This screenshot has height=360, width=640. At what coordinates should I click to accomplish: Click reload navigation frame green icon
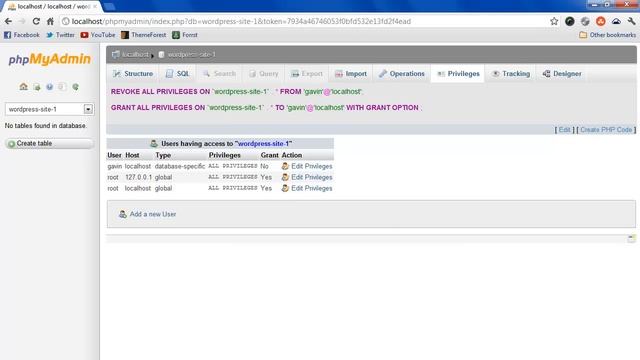click(x=76, y=87)
